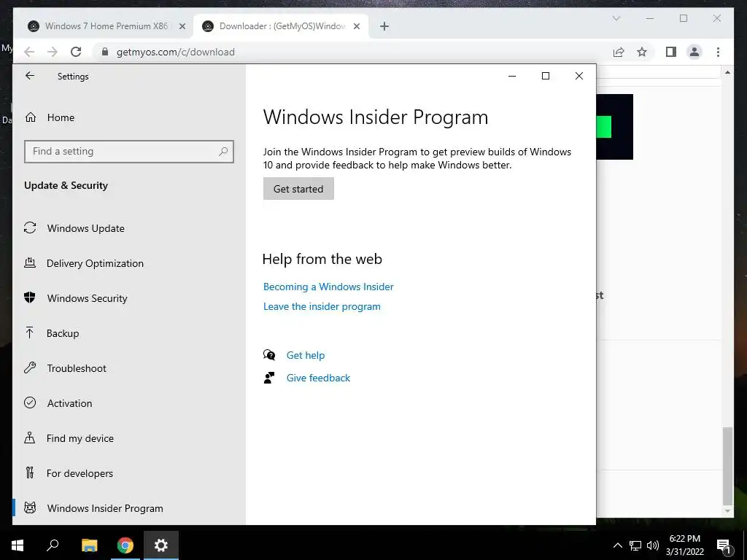Go back using Settings back arrow

30,76
